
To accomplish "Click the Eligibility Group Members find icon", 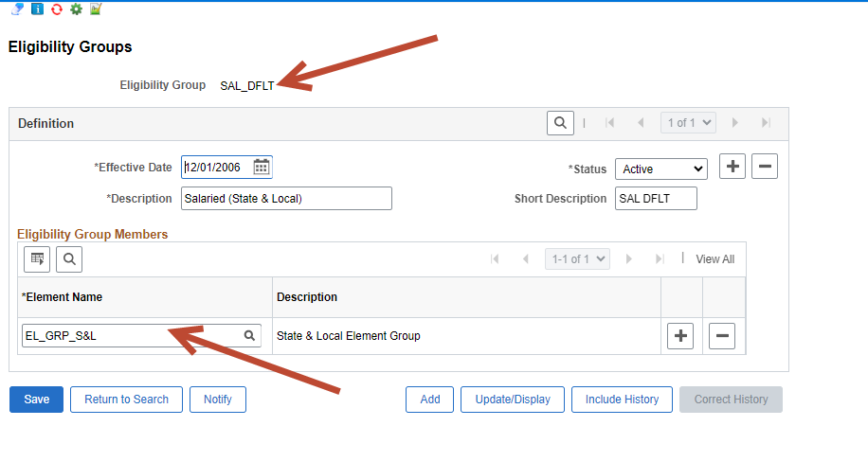I will (x=69, y=259).
